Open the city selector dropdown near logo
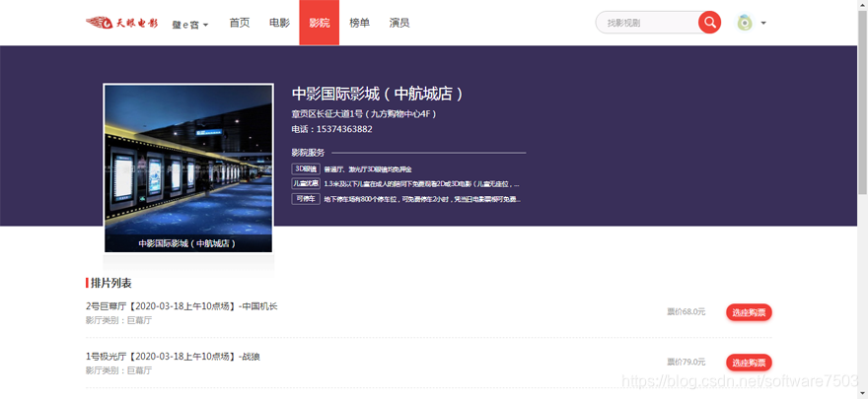Viewport: 868px width, 399px height. [x=189, y=25]
